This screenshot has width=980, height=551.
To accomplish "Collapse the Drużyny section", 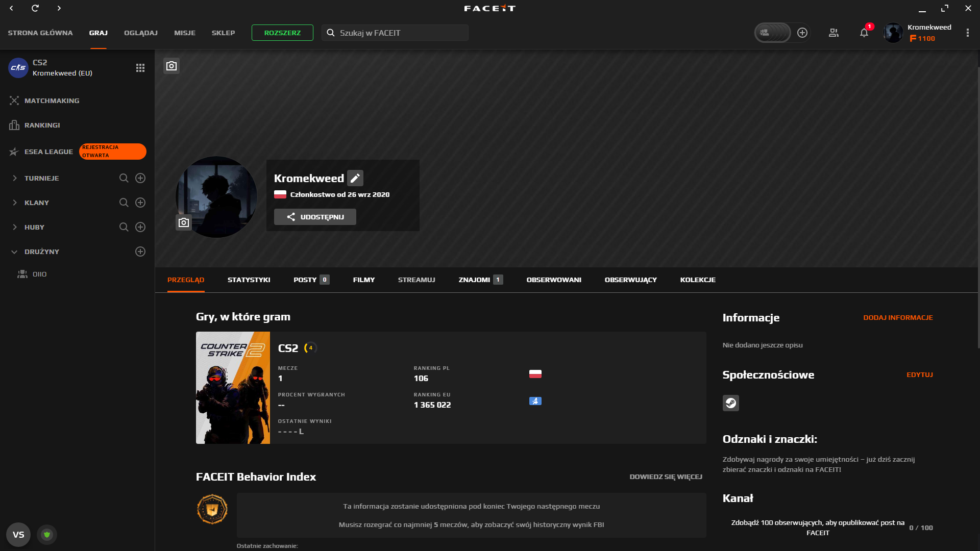I will (x=14, y=252).
